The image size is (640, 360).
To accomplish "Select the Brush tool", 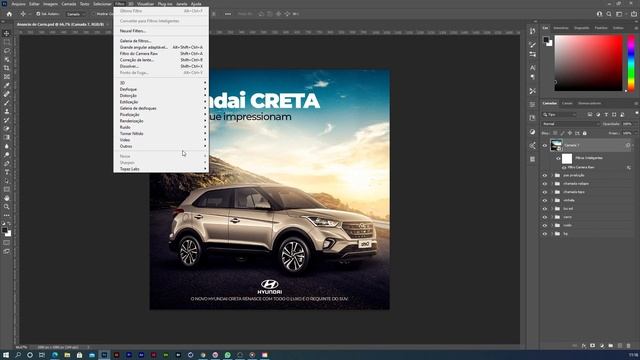I will 7,102.
